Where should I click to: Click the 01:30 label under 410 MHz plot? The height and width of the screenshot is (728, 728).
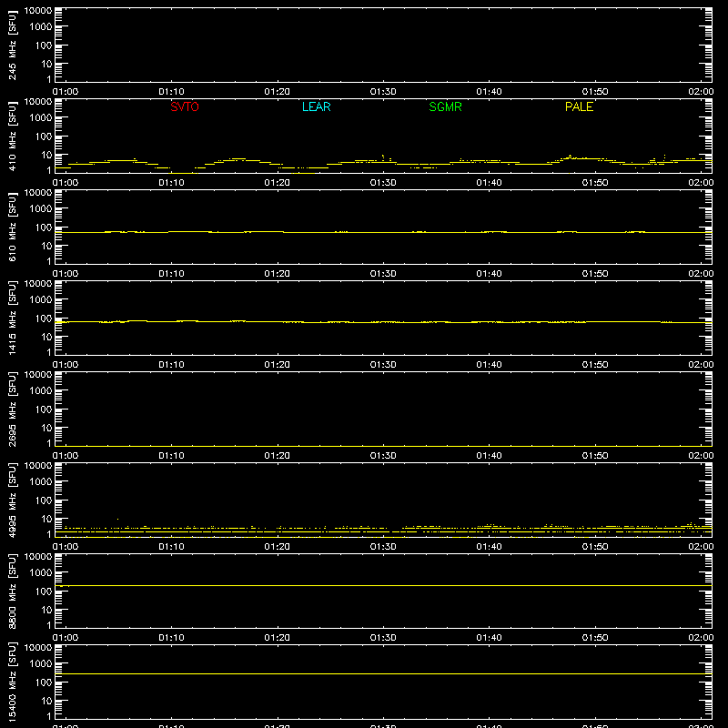[383, 183]
